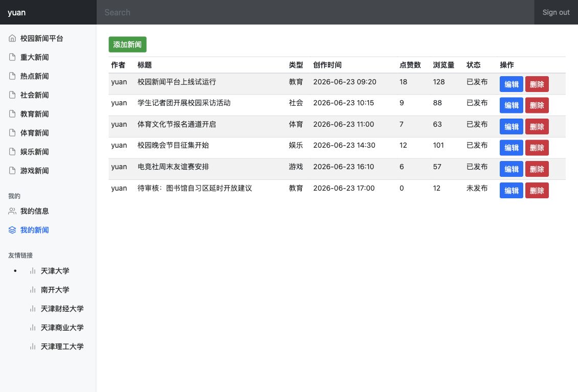Open the 天津财经大学 link

point(62,309)
